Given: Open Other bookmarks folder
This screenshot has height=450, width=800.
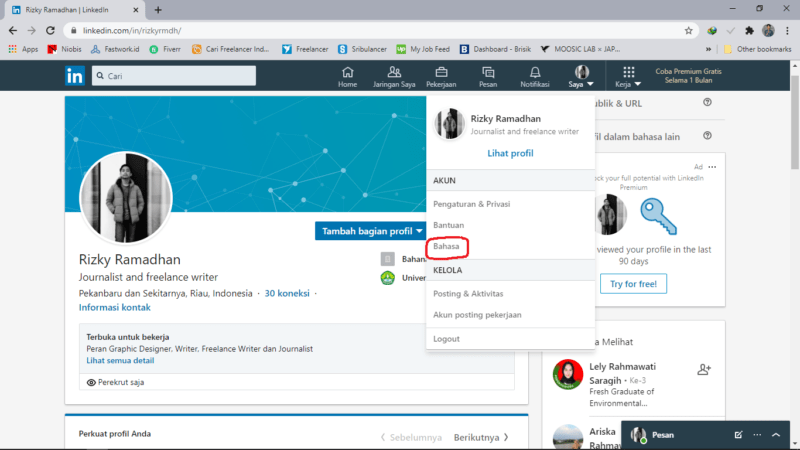Looking at the screenshot, I should pos(758,49).
